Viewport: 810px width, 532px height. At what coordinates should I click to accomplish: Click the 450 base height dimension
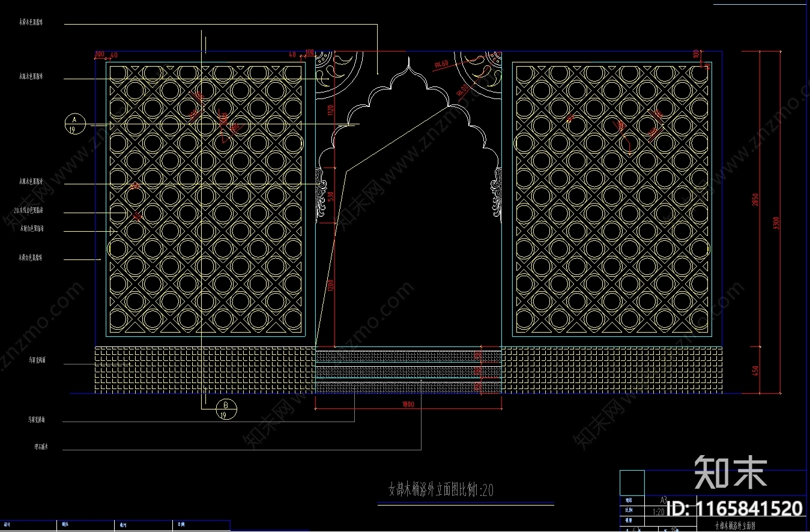755,370
